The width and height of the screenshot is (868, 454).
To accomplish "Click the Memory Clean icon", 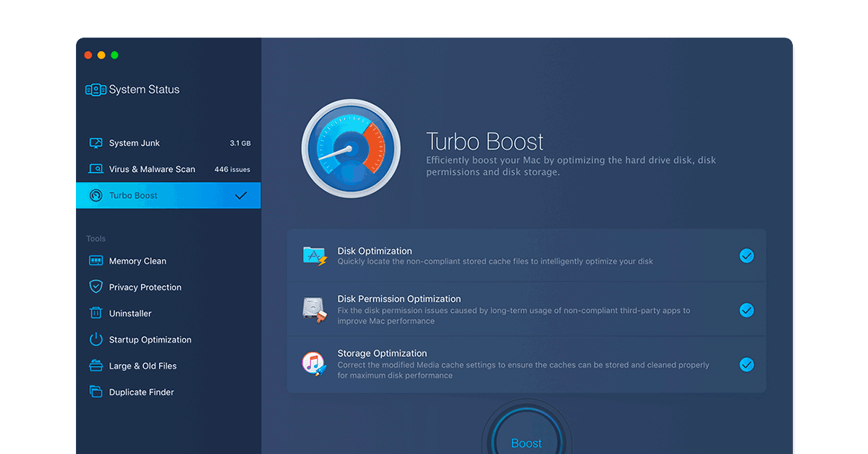I will point(95,261).
